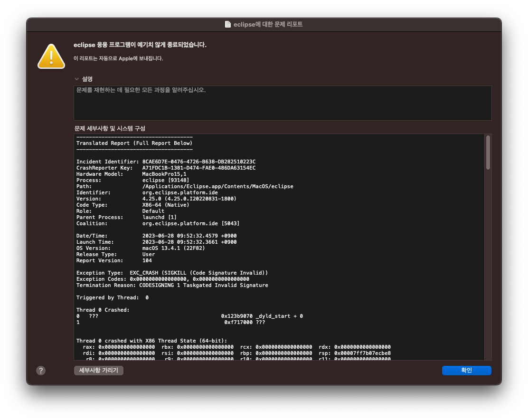
Task: Click the Report Version 104 line
Action: point(114,260)
